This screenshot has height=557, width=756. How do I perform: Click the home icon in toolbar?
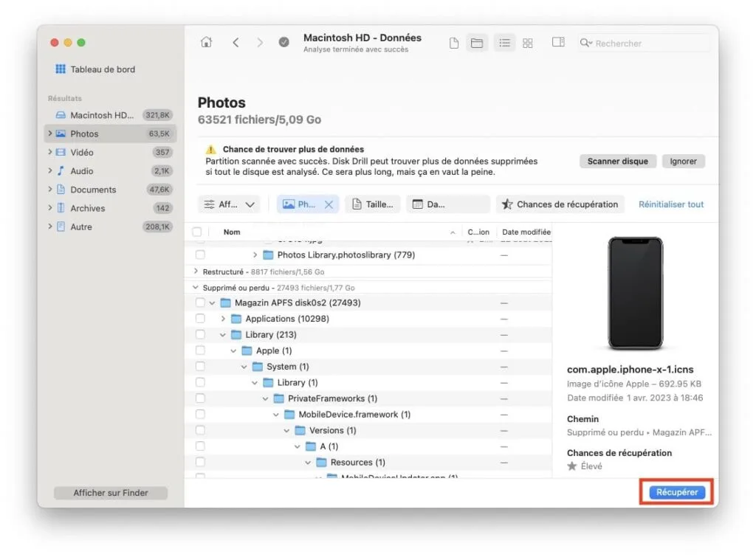click(x=206, y=42)
